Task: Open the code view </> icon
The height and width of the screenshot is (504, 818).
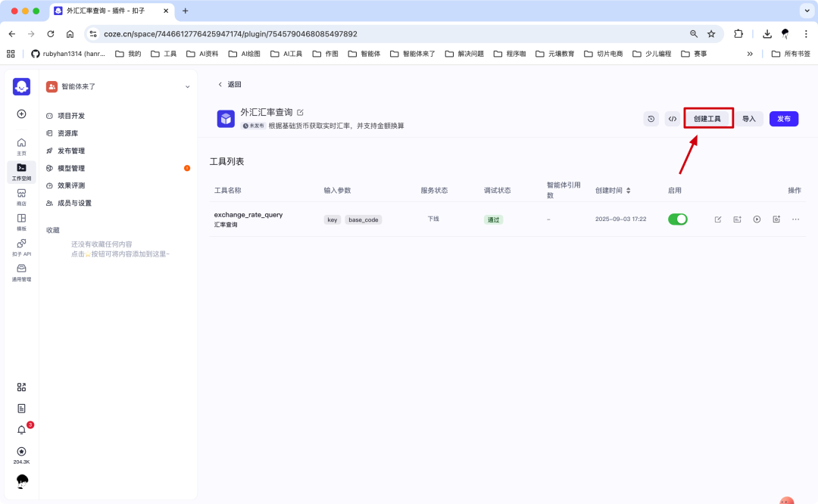Action: point(672,119)
